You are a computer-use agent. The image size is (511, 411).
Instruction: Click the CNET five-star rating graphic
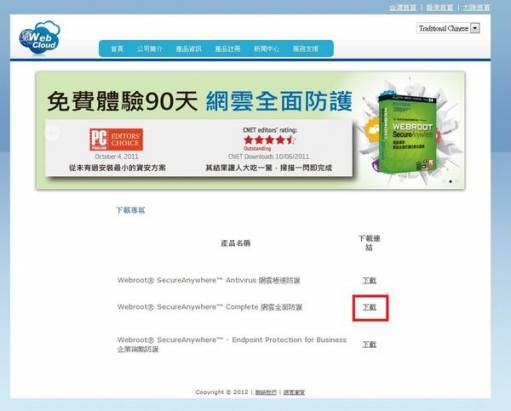[x=269, y=140]
